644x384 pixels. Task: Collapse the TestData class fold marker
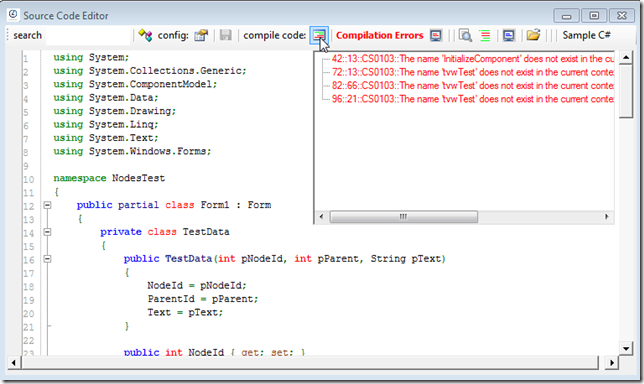coord(47,232)
